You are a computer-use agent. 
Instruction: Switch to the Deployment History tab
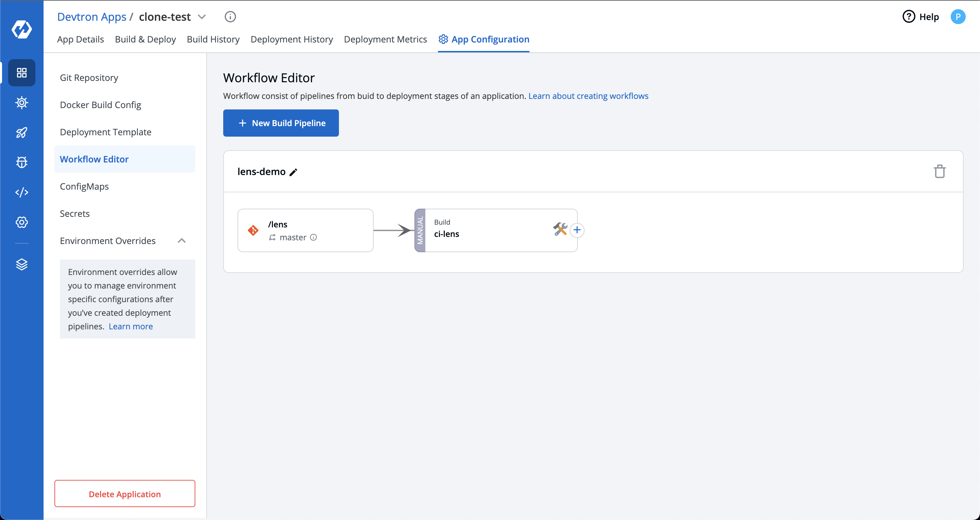pyautogui.click(x=291, y=39)
